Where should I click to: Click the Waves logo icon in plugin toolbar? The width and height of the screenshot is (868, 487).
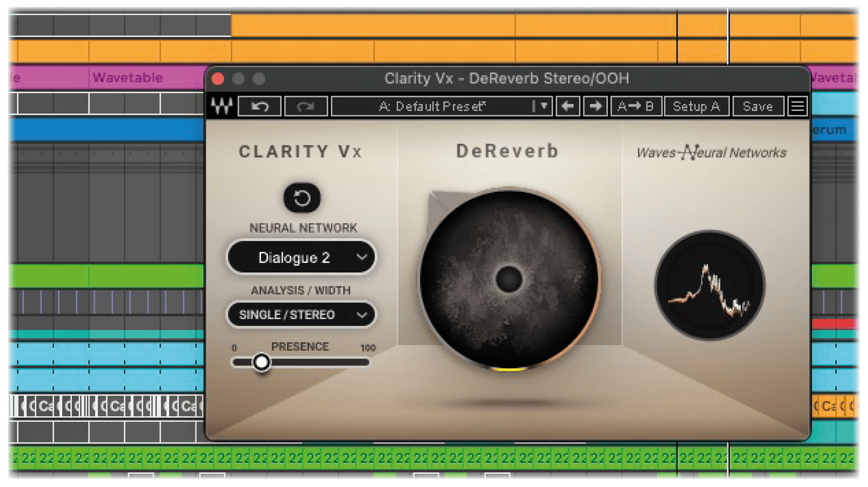(222, 106)
